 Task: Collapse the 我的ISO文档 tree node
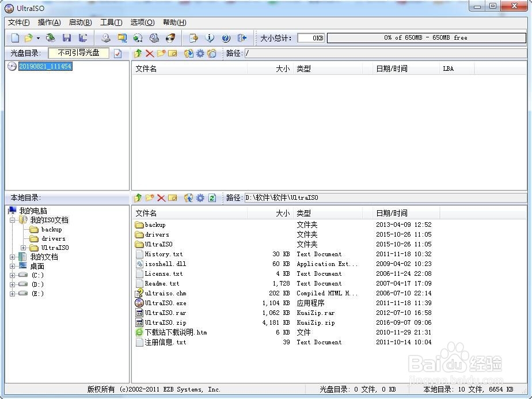click(x=13, y=220)
